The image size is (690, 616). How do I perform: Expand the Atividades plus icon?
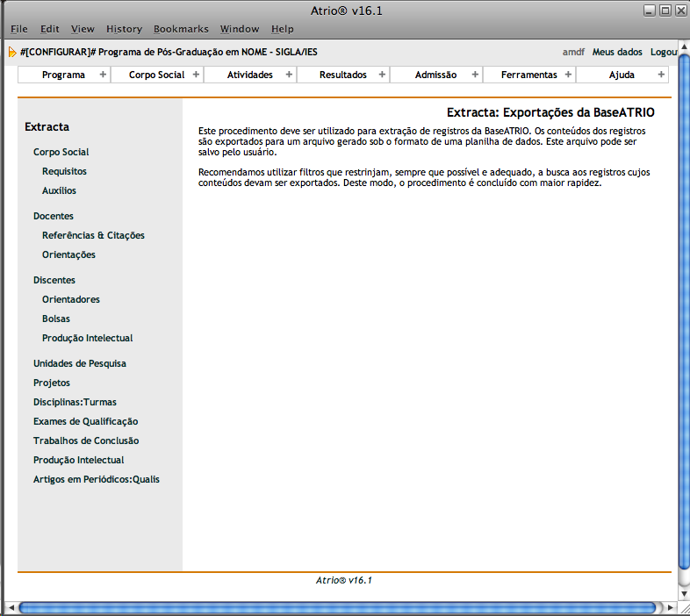[289, 75]
